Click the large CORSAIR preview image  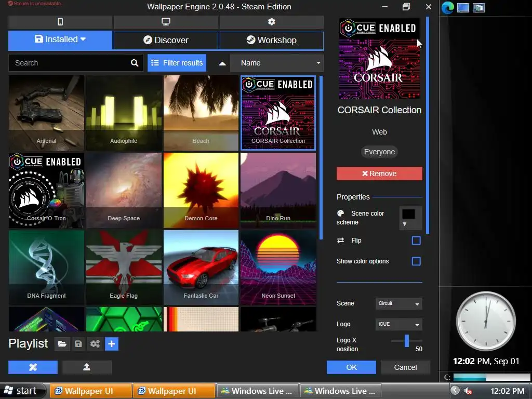pyautogui.click(x=379, y=58)
